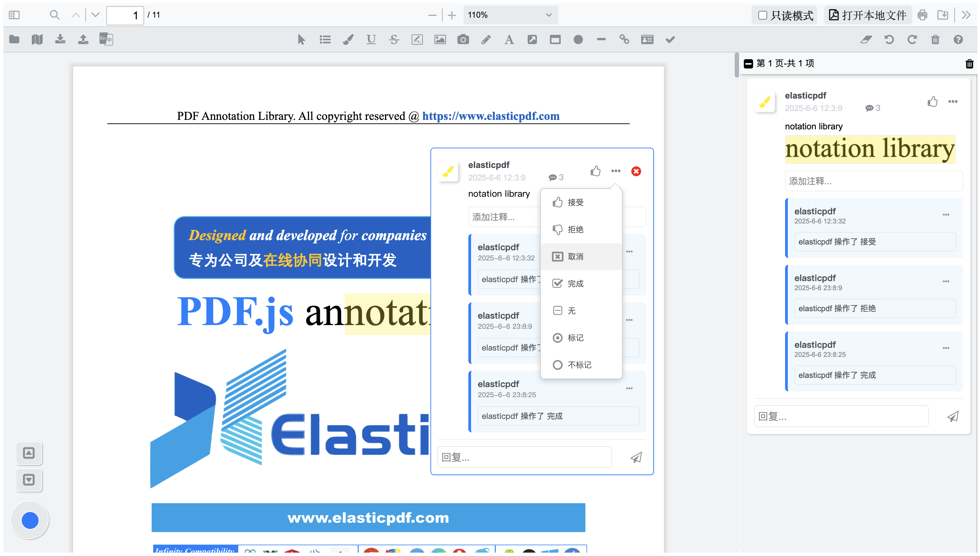This screenshot has width=980, height=556.
Task: Click the eraser icon in toolbar
Action: 866,39
